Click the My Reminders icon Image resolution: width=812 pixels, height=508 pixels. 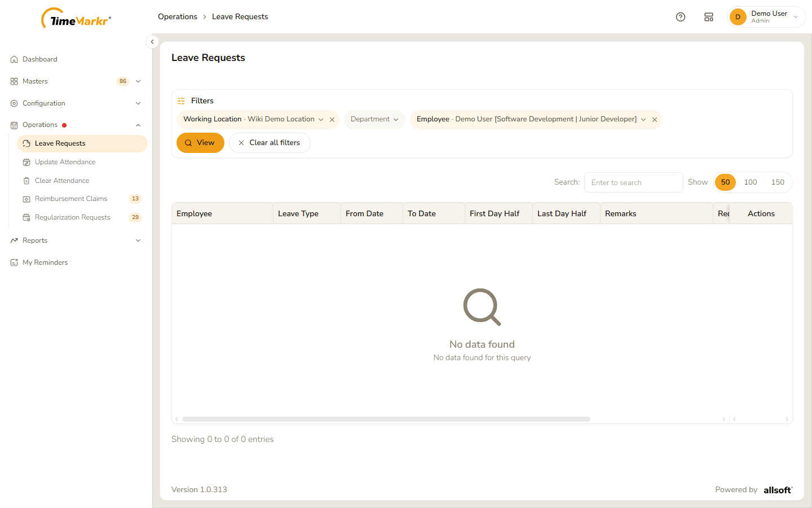pos(14,262)
